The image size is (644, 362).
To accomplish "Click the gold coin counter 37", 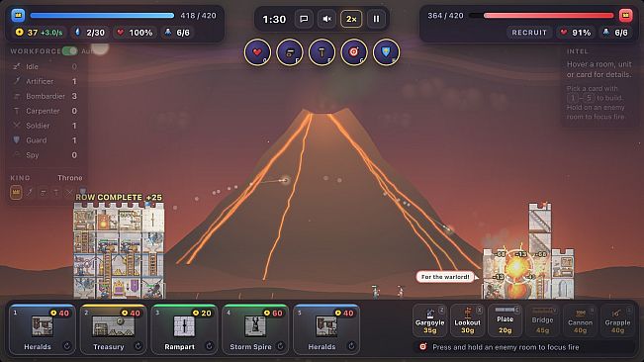I will pos(39,33).
